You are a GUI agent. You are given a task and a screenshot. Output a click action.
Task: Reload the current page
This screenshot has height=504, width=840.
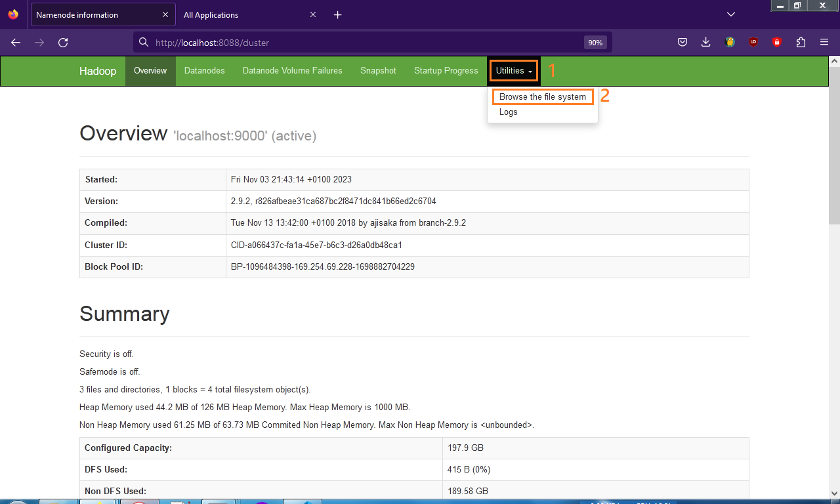(x=63, y=43)
